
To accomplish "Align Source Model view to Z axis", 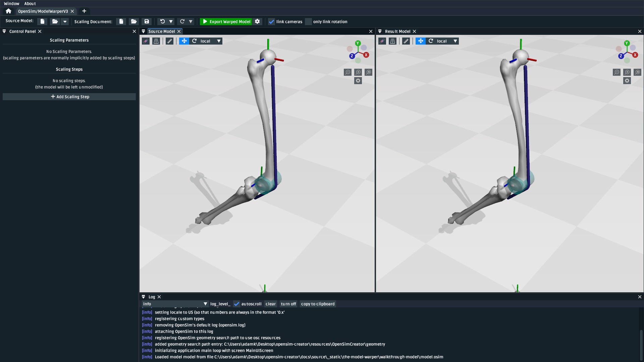I will [x=352, y=56].
